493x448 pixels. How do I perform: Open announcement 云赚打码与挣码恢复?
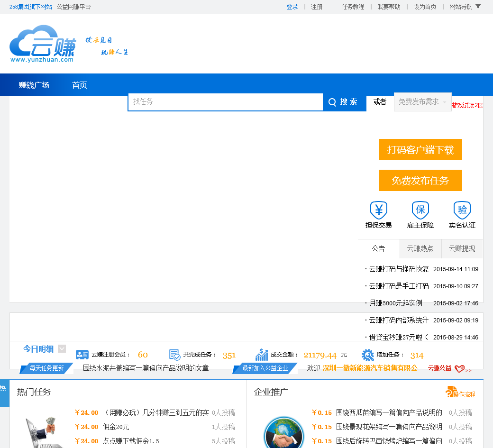tap(399, 269)
